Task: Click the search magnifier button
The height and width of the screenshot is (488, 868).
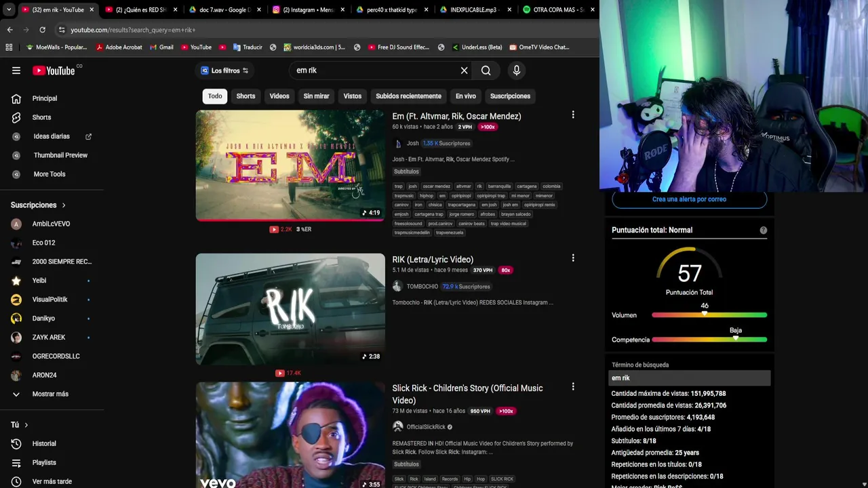Action: pos(486,70)
